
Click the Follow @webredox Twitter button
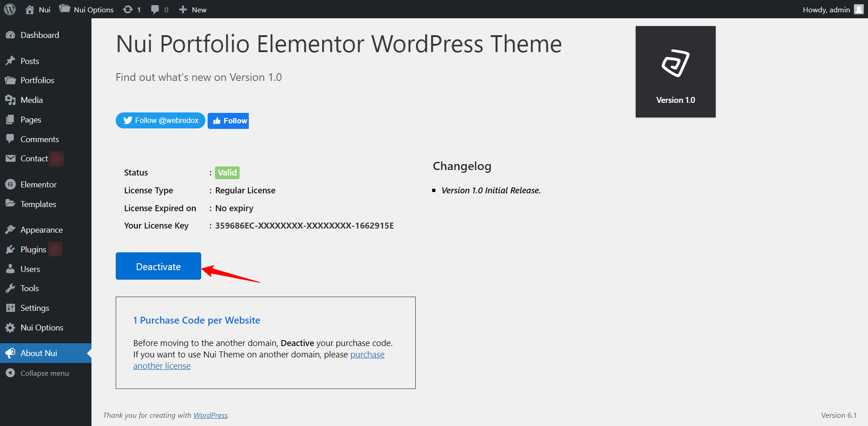coord(161,120)
